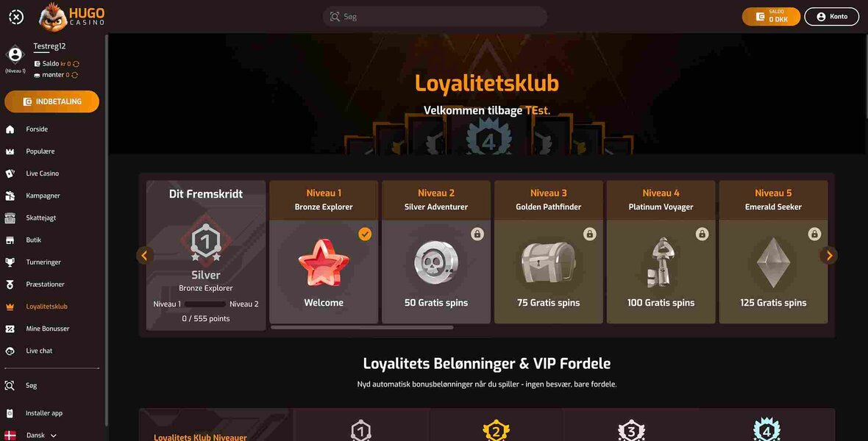This screenshot has height=441, width=868.
Task: Click the orange INDBETALING deposit button
Action: coord(52,102)
